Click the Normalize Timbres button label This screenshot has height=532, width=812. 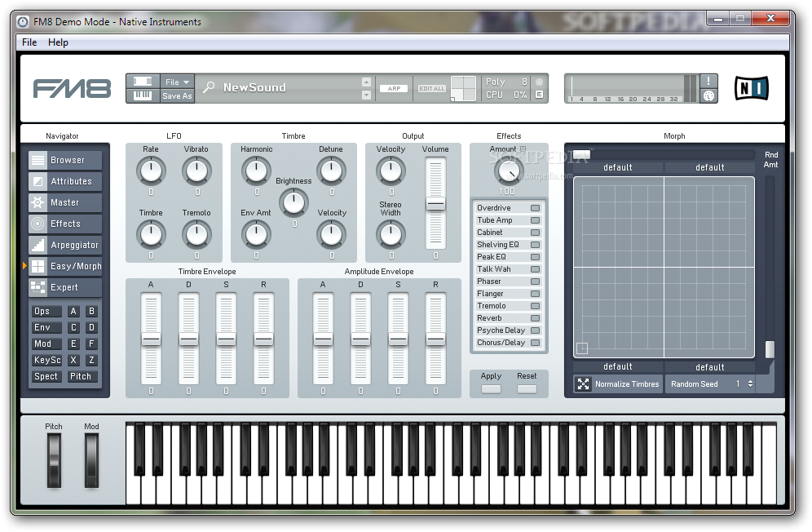tap(627, 384)
